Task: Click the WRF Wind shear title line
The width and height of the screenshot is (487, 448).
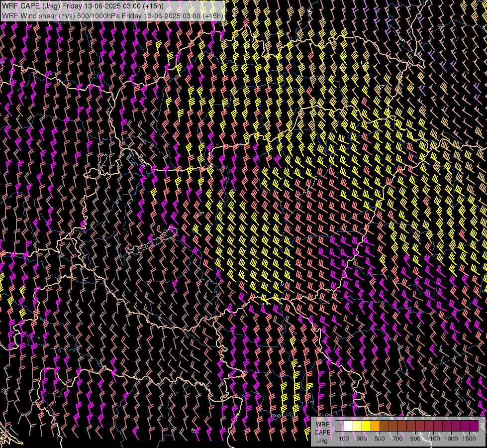Action: click(112, 16)
